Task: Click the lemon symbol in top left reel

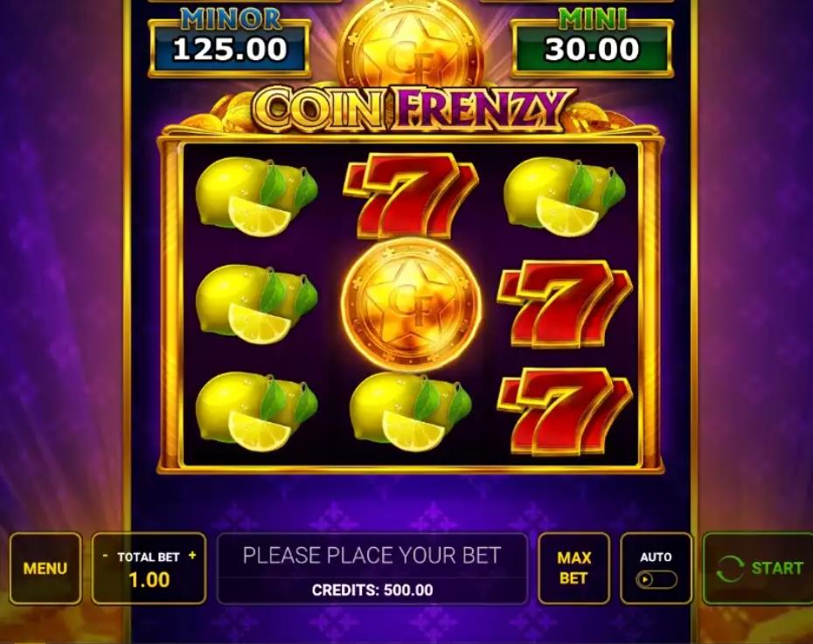Action: [256, 197]
